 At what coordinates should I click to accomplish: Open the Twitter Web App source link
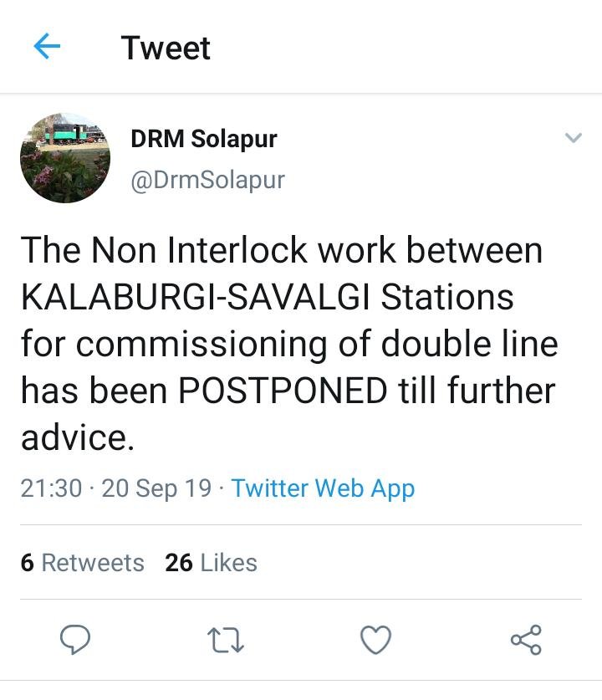[x=323, y=488]
